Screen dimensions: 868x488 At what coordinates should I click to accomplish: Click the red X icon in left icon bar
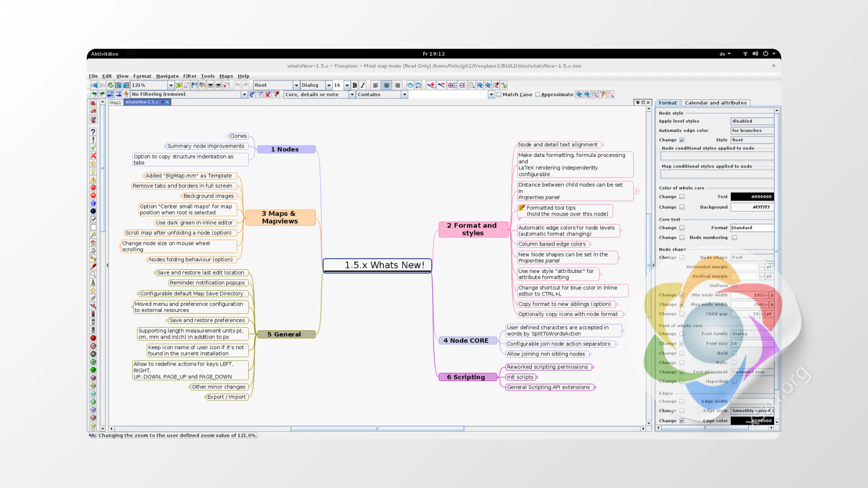click(93, 155)
